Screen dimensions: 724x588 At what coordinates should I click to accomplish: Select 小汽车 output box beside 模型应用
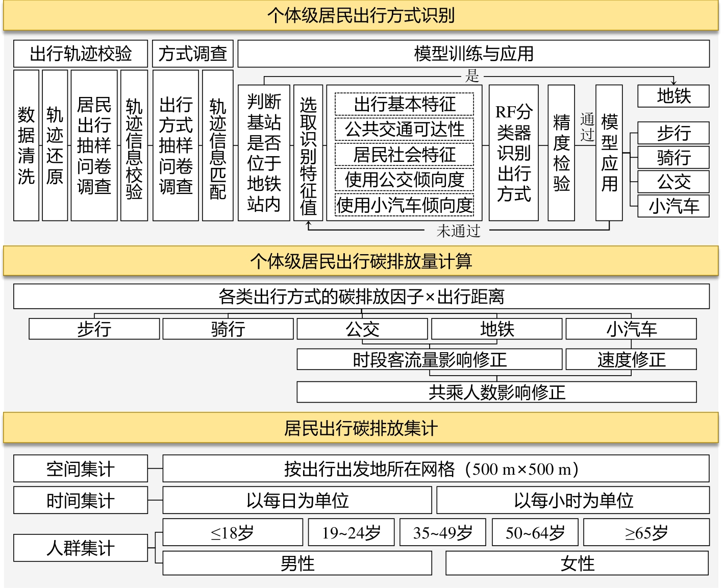click(673, 206)
